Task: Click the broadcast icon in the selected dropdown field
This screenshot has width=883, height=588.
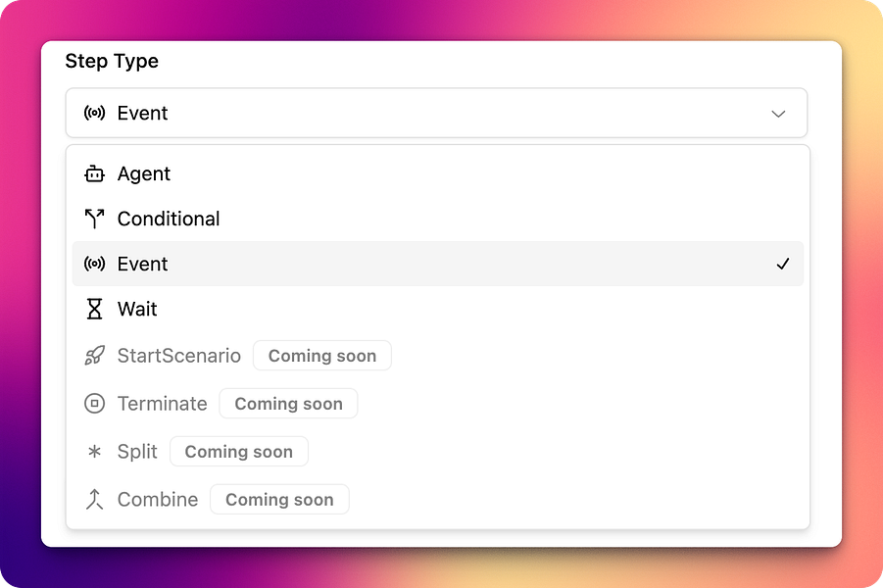Action: click(x=94, y=114)
